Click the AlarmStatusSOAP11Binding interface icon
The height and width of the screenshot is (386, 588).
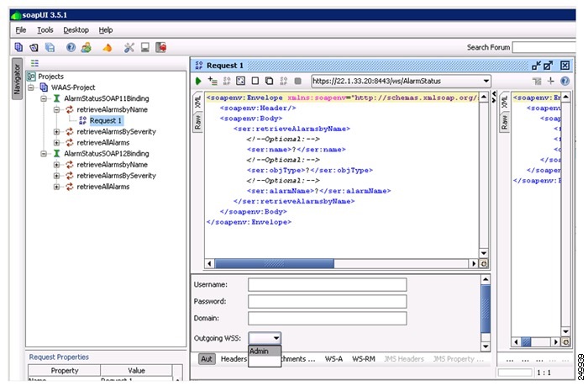tap(56, 98)
